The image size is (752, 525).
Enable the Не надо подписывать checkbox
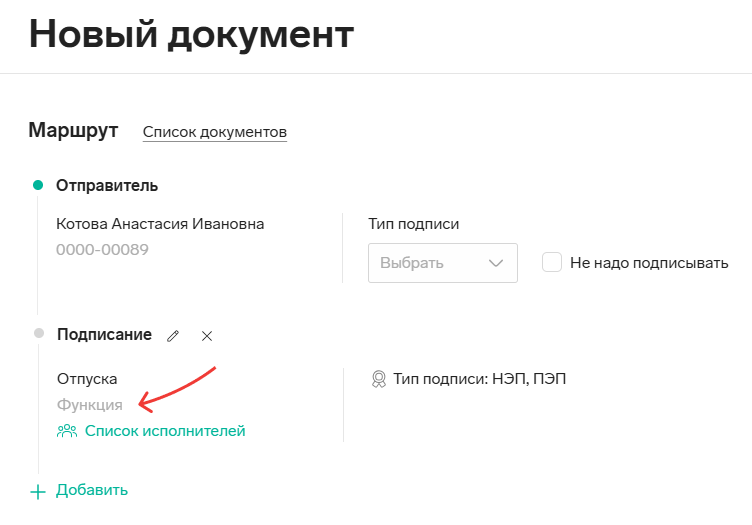tap(552, 262)
